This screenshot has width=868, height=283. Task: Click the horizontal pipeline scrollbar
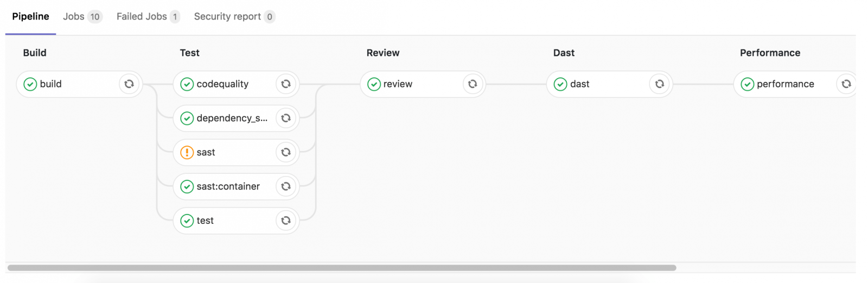(342, 268)
